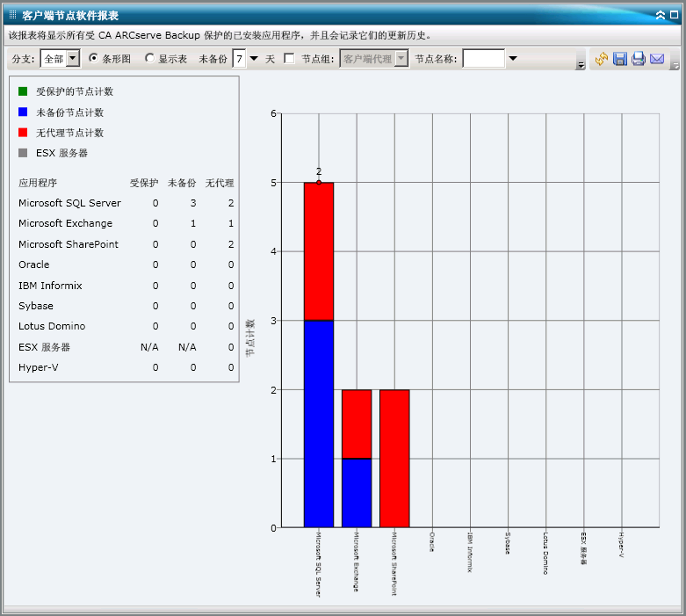The image size is (686, 616).
Task: Open the 节点名称 dropdown arrow
Action: click(513, 59)
